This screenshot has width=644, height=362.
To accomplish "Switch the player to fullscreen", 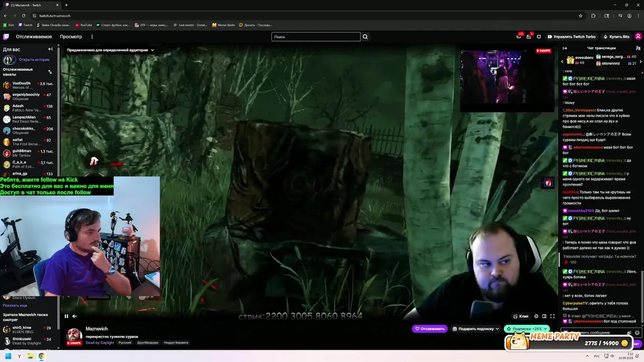I will (x=552, y=316).
